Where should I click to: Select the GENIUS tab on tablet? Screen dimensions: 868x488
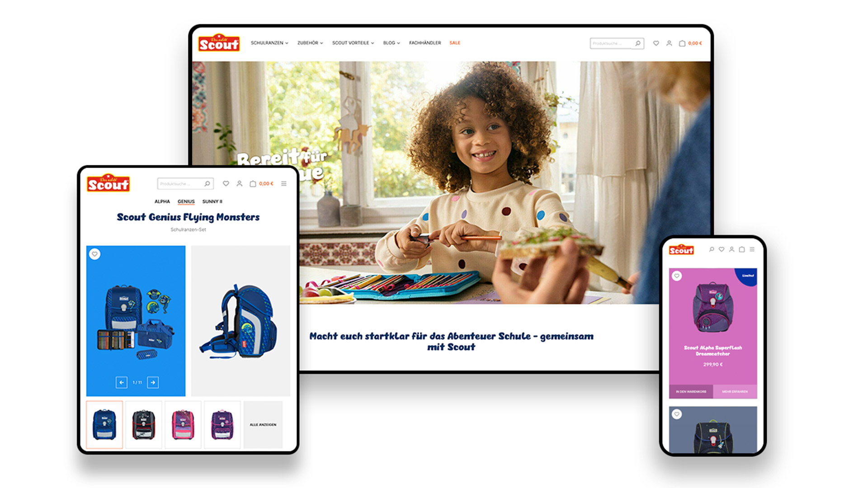(185, 202)
